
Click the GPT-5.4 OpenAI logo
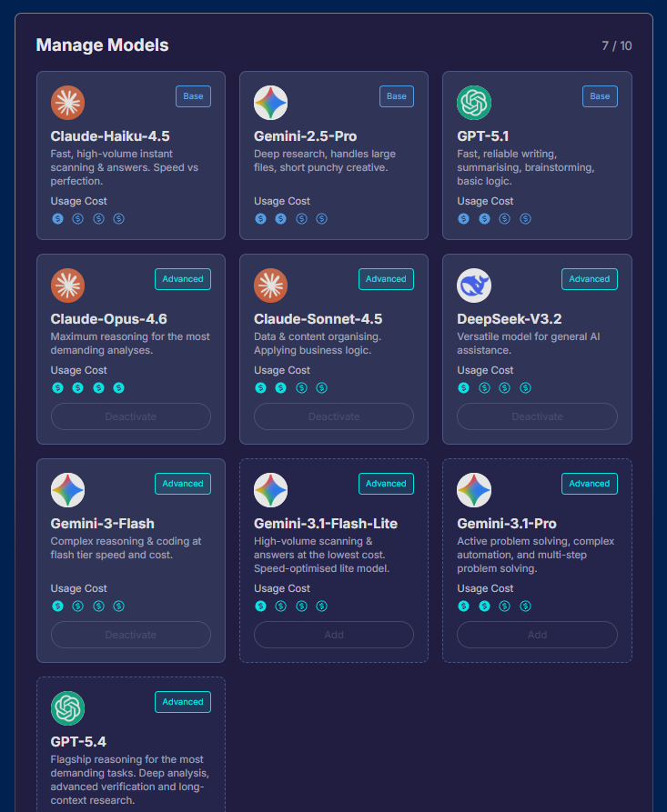pos(68,708)
